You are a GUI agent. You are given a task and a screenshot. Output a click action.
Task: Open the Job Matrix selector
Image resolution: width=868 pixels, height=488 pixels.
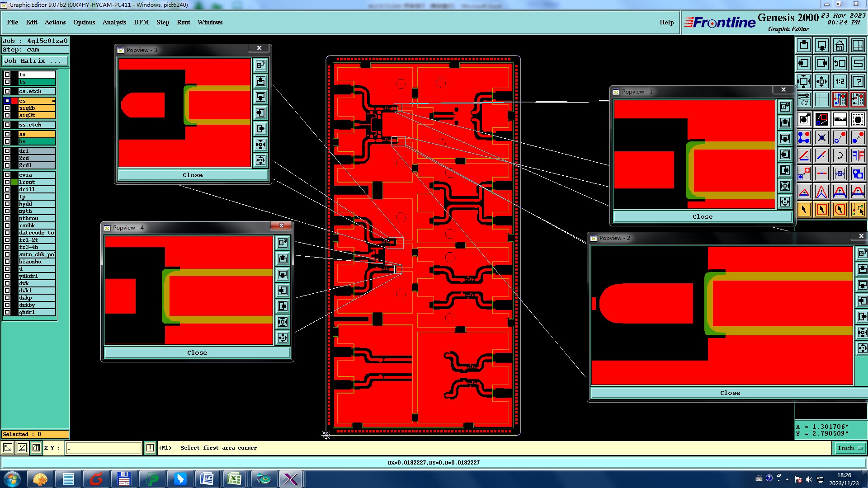tap(35, 61)
